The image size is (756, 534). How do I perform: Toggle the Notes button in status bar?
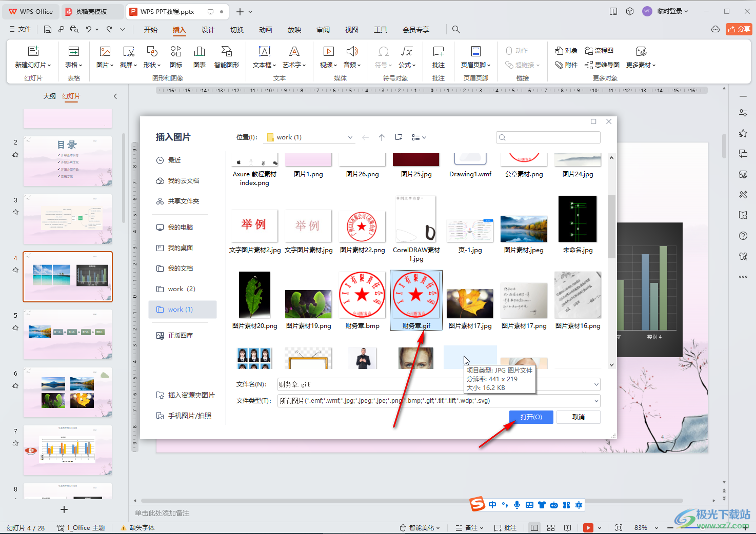[470, 528]
